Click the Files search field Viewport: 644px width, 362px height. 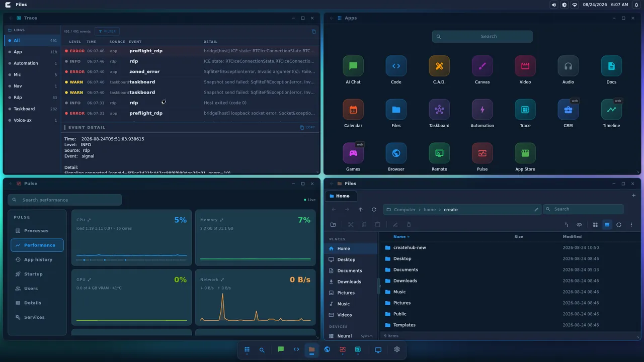(x=583, y=209)
